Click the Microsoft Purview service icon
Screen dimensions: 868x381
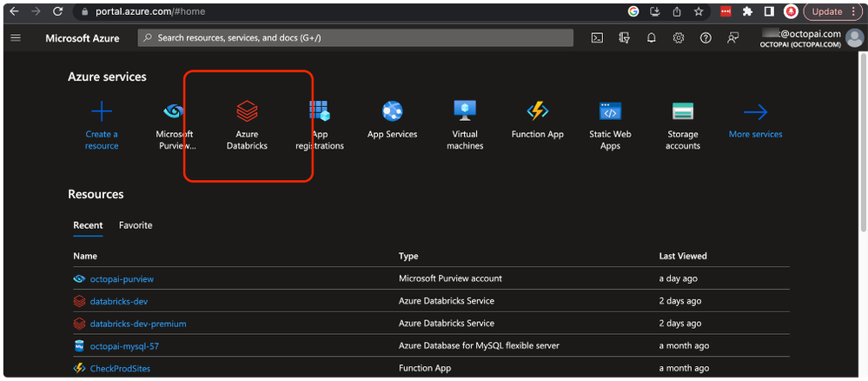pyautogui.click(x=174, y=112)
